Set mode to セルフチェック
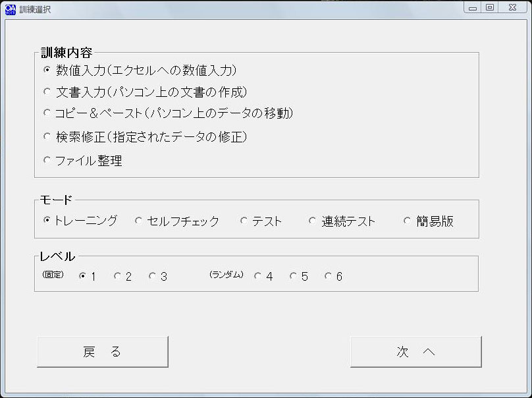This screenshot has width=532, height=398. point(176,221)
